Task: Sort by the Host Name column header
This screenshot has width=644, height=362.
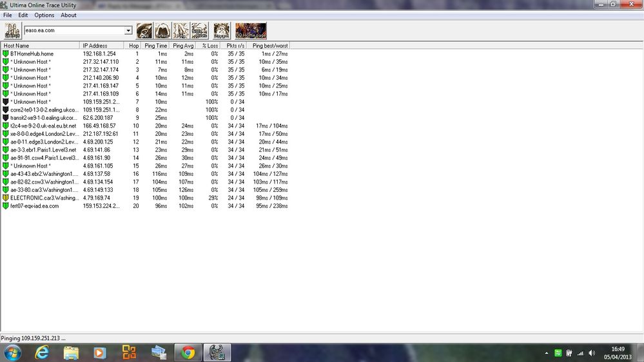Action: point(40,46)
